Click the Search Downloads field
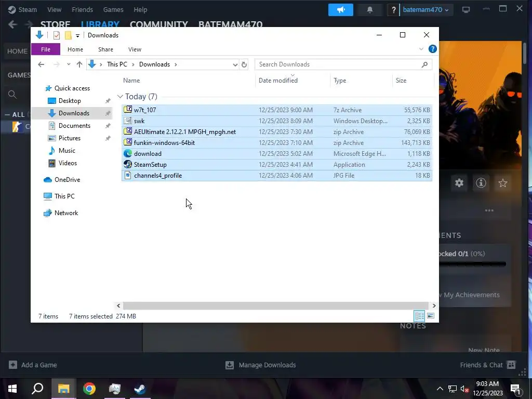Image resolution: width=532 pixels, height=399 pixels. pyautogui.click(x=343, y=64)
